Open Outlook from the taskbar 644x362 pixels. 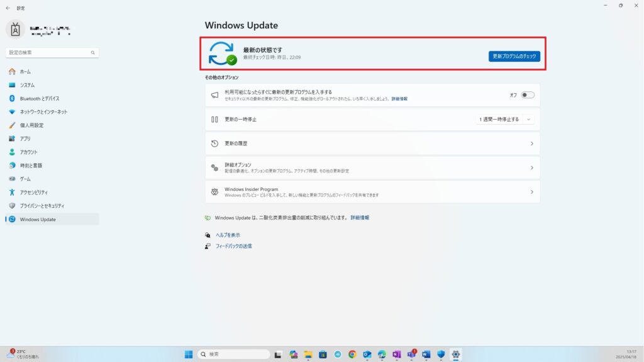367,354
